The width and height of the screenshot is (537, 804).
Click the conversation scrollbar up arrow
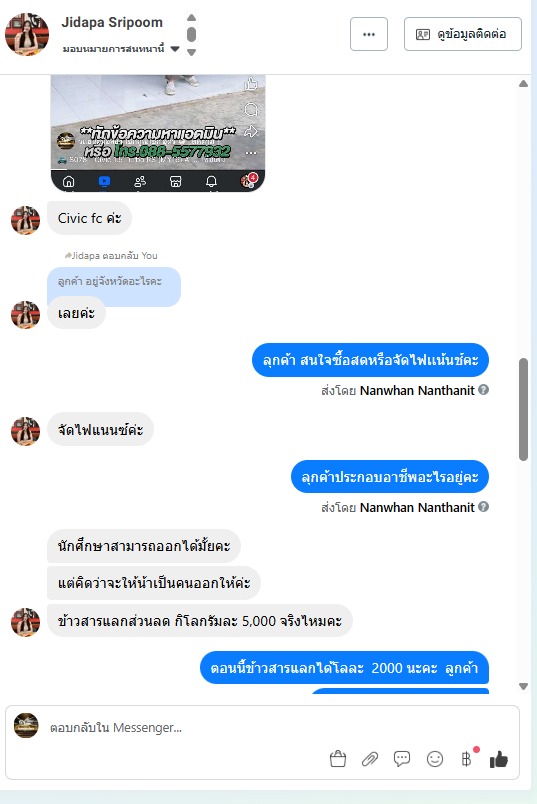tap(523, 84)
